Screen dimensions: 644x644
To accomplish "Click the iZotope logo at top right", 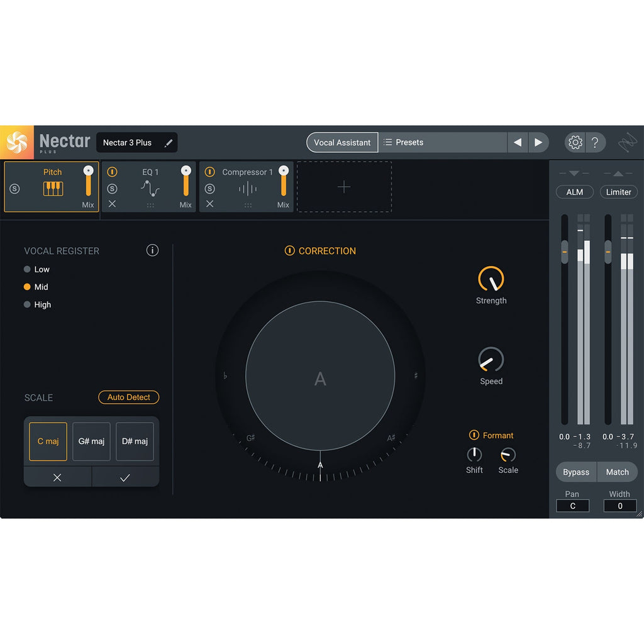I will click(627, 142).
